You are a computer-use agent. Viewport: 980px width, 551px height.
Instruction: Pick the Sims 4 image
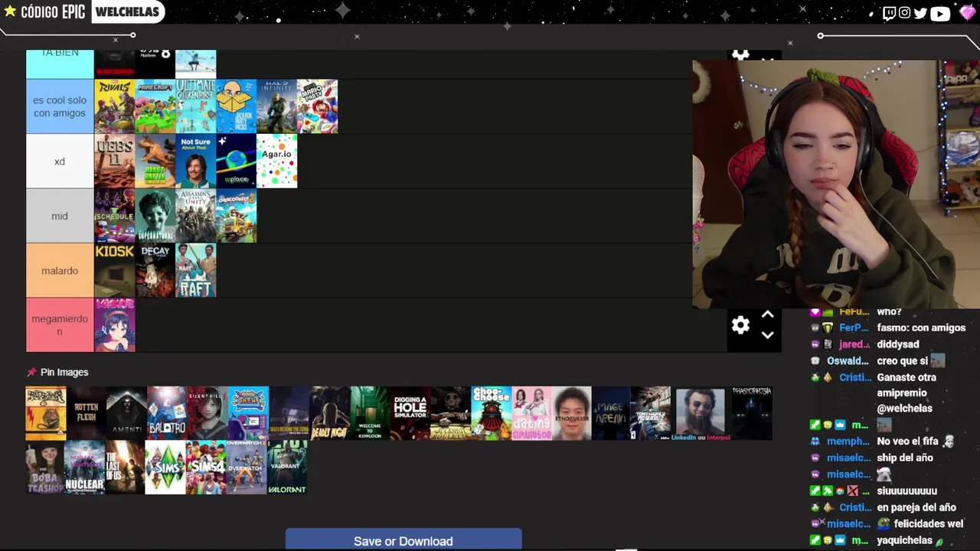click(206, 468)
